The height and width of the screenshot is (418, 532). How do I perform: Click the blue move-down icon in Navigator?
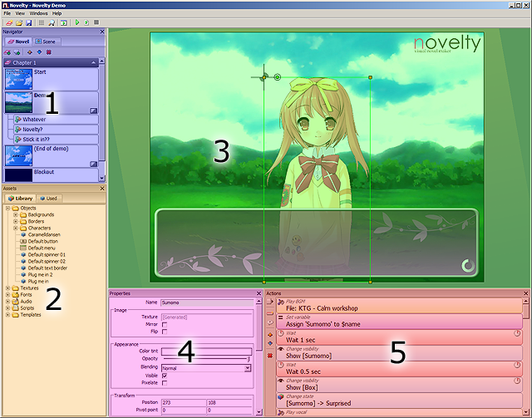(x=39, y=52)
